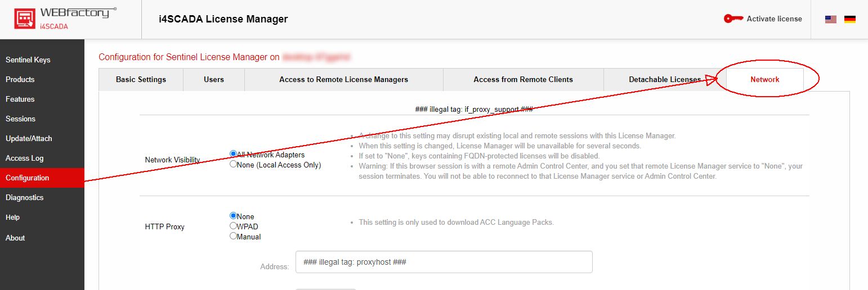Switch language to German via flag
This screenshot has width=868, height=290.
(x=850, y=19)
